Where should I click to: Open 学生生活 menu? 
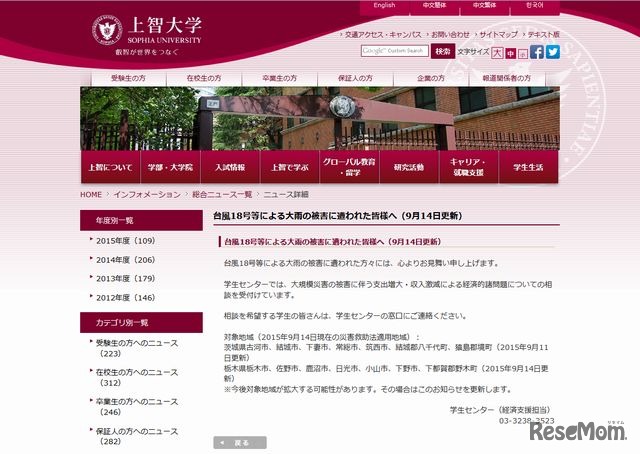529,167
